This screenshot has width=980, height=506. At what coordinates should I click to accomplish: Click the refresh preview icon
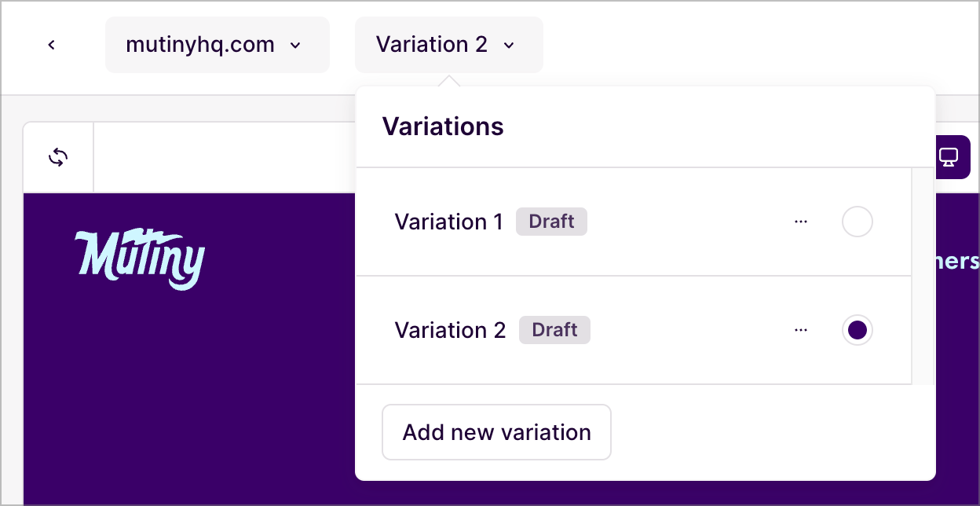coord(58,157)
